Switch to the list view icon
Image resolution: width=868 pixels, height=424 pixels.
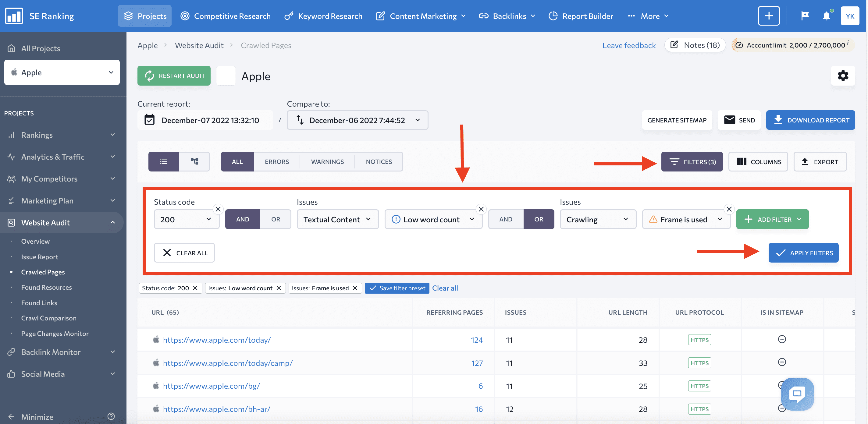point(164,161)
